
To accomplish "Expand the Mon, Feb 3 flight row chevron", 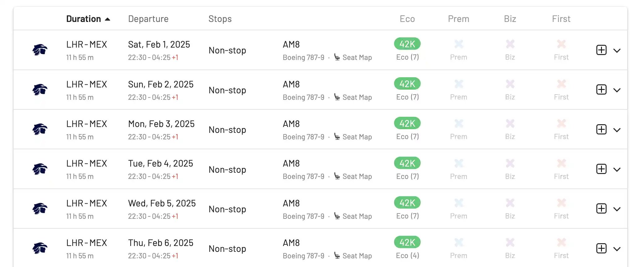I will (617, 130).
